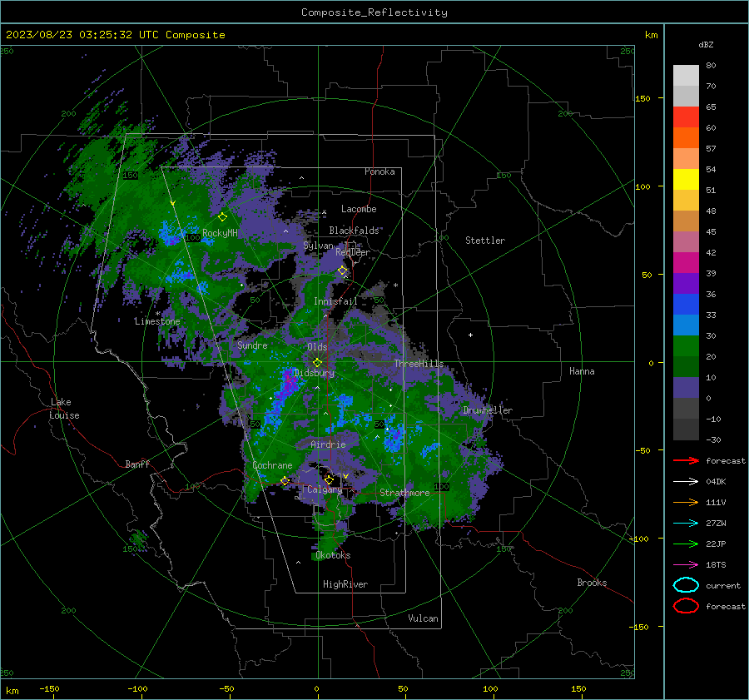This screenshot has height=700, width=749.
Task: Click the 57 value in dBZ scale
Action: 711,149
